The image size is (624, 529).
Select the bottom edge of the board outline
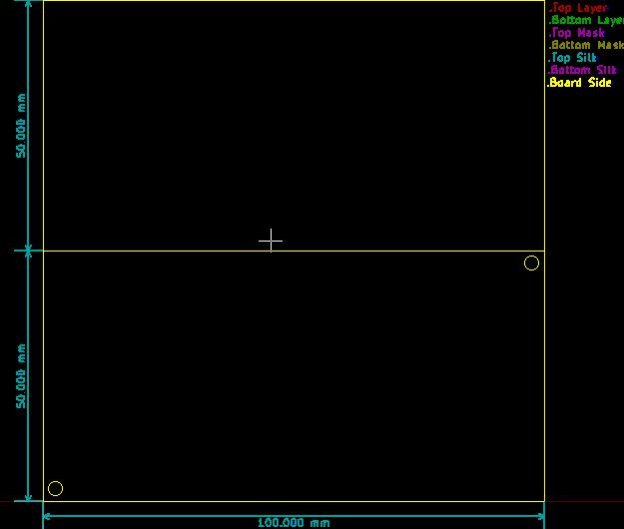pos(300,501)
